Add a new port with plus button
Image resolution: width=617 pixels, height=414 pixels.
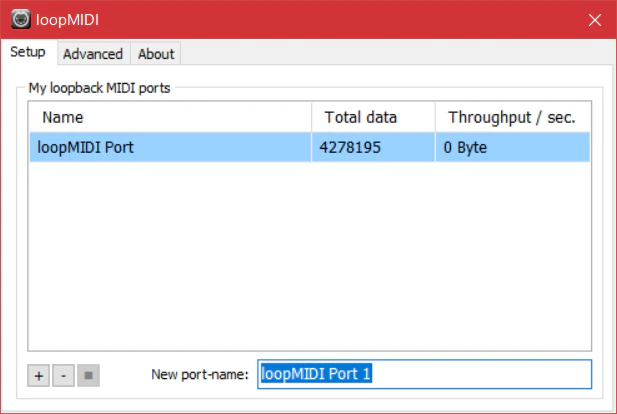pyautogui.click(x=39, y=375)
